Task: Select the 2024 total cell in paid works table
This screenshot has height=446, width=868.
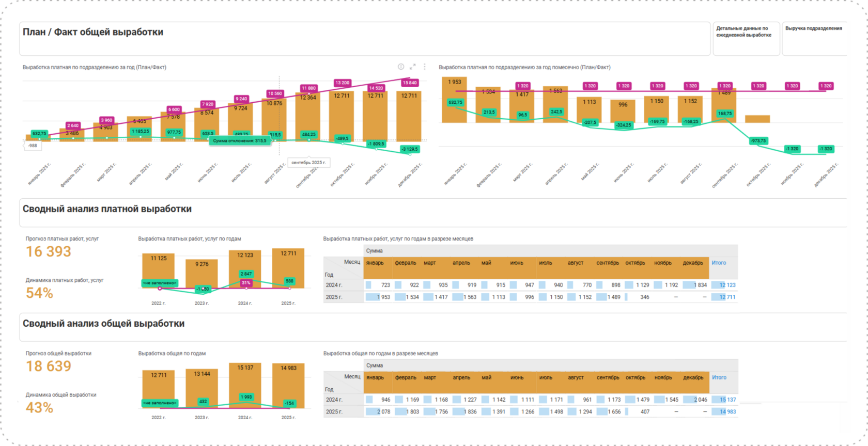Action: pos(724,285)
